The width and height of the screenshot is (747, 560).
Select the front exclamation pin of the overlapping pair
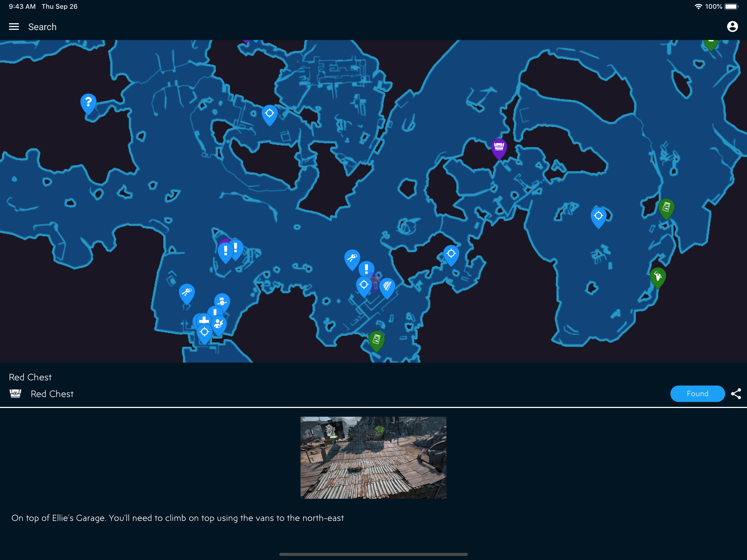[225, 253]
